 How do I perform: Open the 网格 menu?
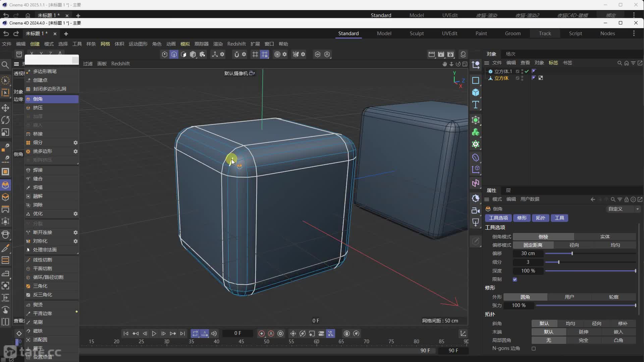[x=105, y=44]
